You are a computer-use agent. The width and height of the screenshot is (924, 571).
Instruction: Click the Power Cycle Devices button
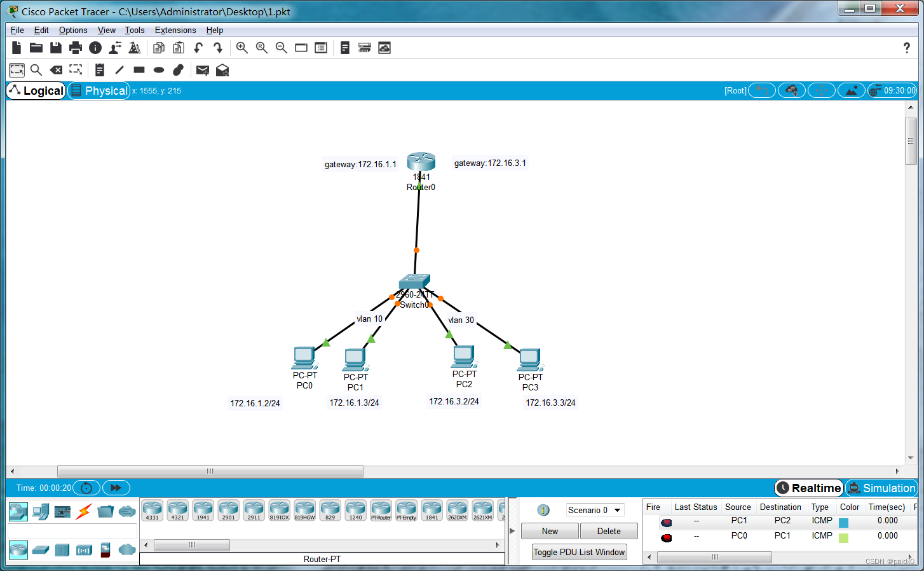click(x=86, y=488)
